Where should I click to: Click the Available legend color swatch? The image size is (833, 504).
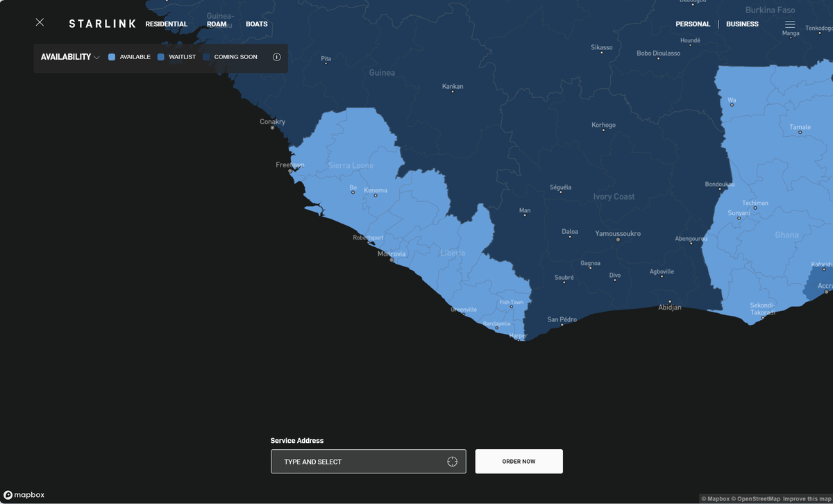pyautogui.click(x=112, y=57)
